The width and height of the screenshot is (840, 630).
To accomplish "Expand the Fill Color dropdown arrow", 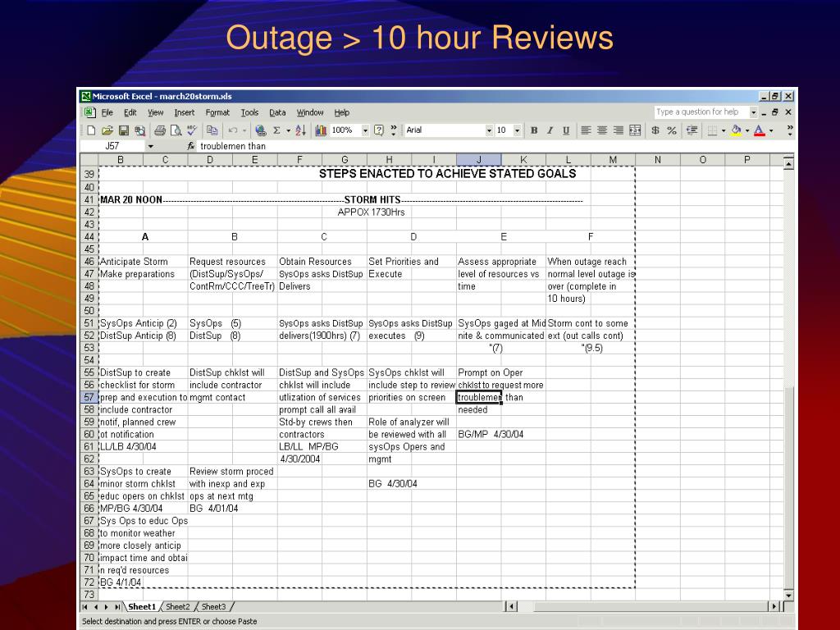I will click(x=747, y=130).
